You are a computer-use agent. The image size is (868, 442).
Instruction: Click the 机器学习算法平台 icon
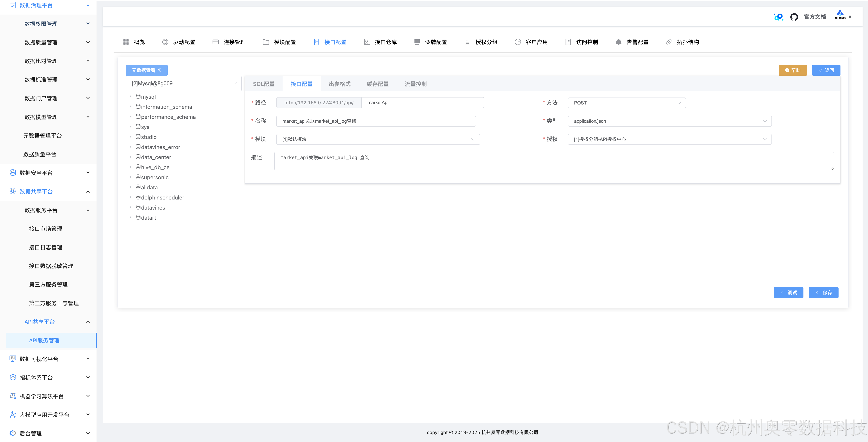point(13,396)
